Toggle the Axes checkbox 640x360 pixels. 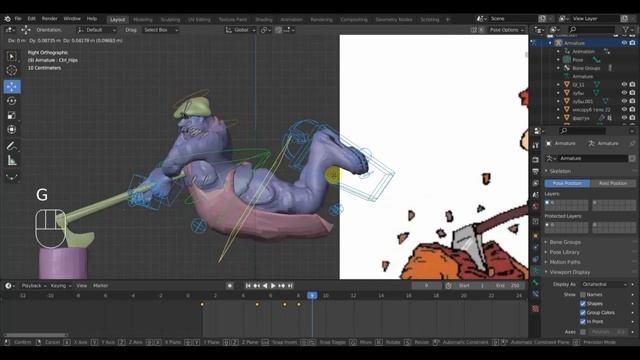(x=583, y=332)
